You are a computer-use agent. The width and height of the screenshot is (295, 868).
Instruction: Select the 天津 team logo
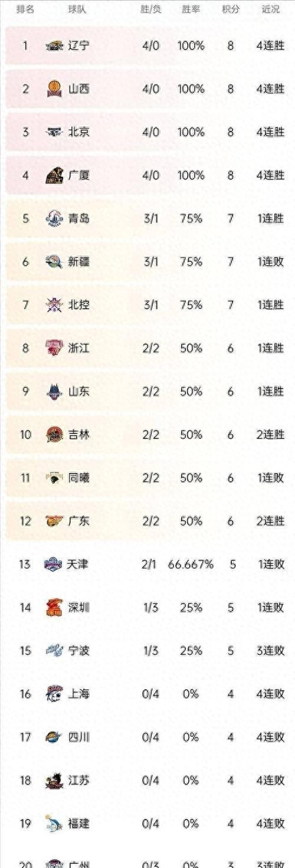coord(53,564)
